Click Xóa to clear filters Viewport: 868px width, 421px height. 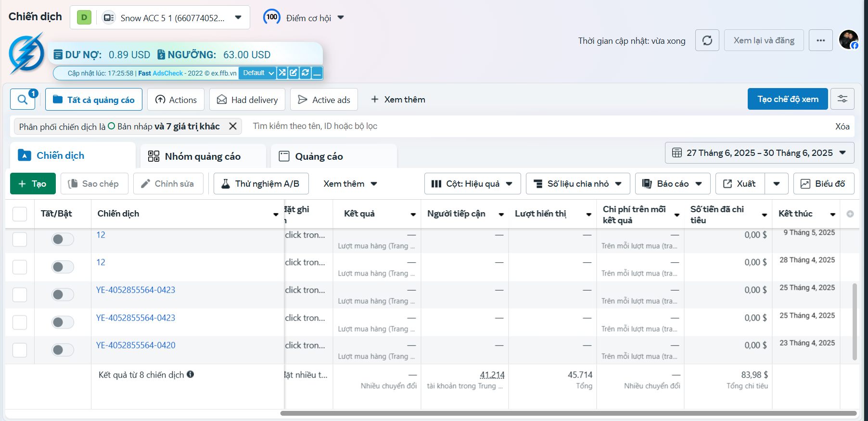[x=842, y=127]
